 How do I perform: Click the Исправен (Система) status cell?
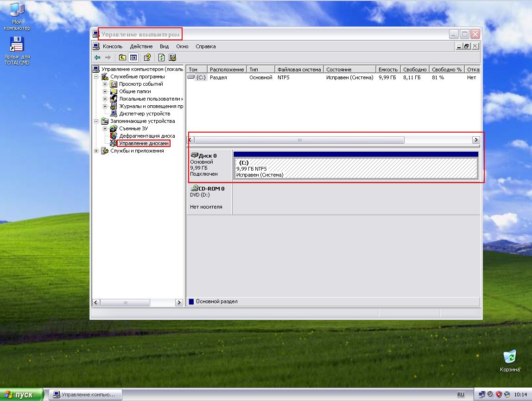point(349,77)
